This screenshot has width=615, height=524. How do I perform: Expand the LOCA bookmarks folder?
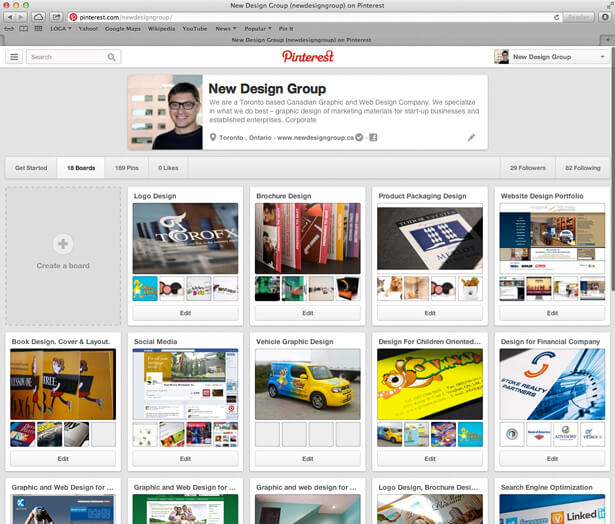tap(60, 29)
